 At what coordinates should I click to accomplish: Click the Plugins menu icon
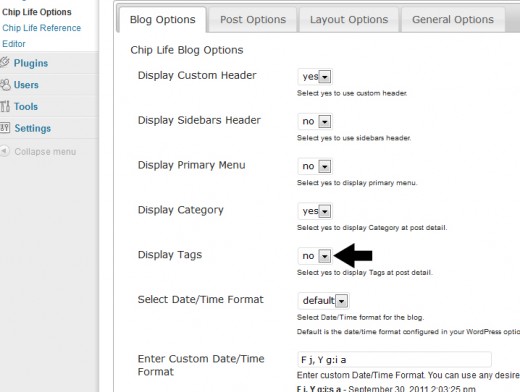click(5, 62)
